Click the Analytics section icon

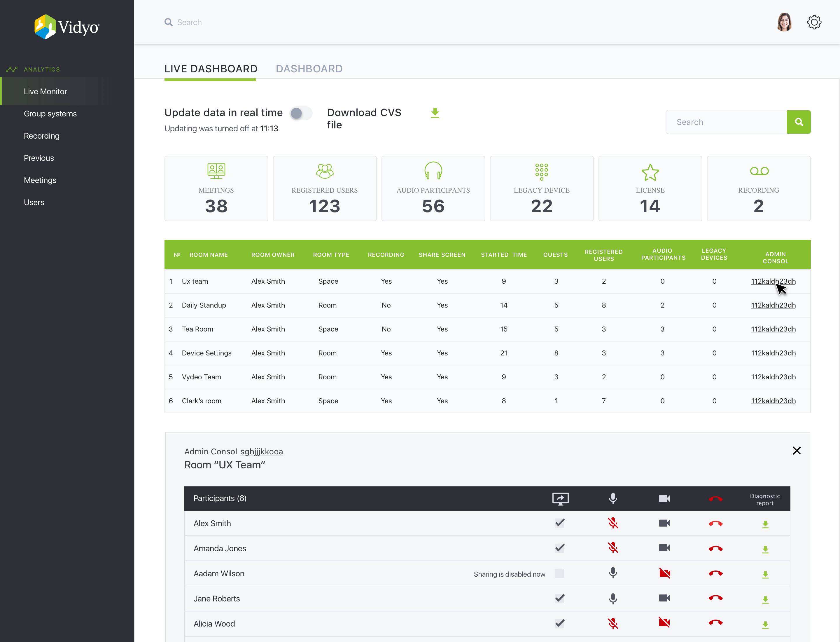tap(11, 69)
